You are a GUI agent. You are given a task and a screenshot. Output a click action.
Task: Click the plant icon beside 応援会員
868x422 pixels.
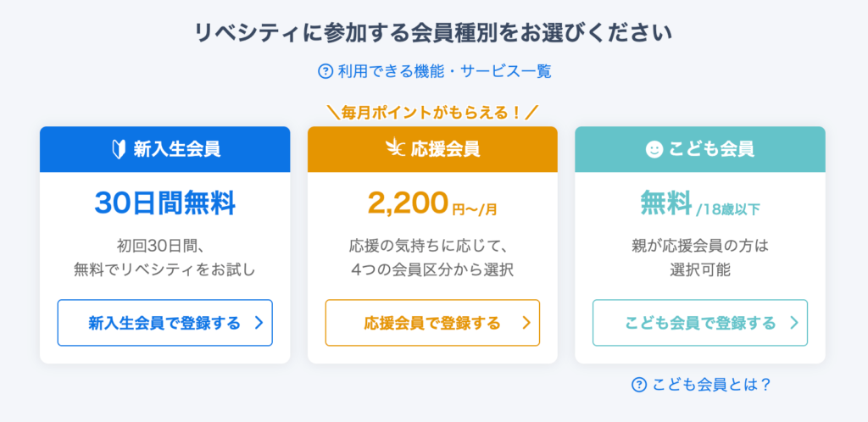pyautogui.click(x=394, y=149)
